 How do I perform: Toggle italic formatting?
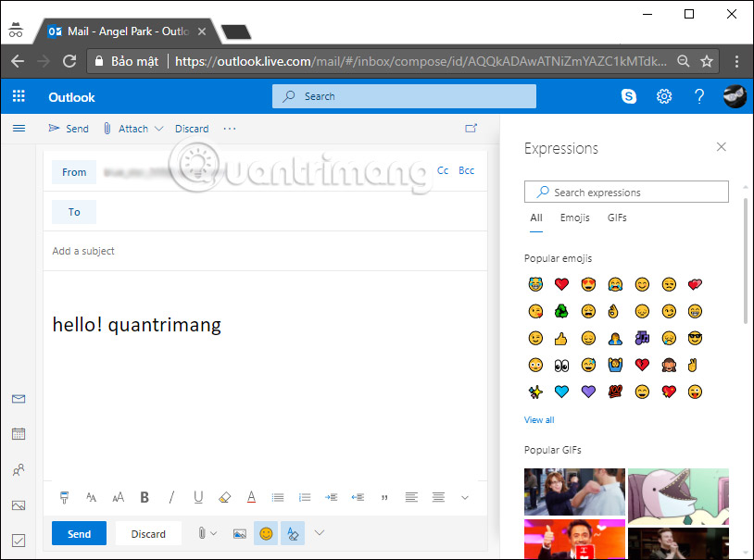pos(171,497)
